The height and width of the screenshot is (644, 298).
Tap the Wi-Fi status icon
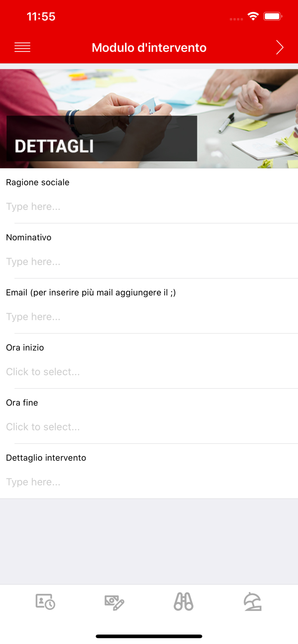[x=253, y=17]
